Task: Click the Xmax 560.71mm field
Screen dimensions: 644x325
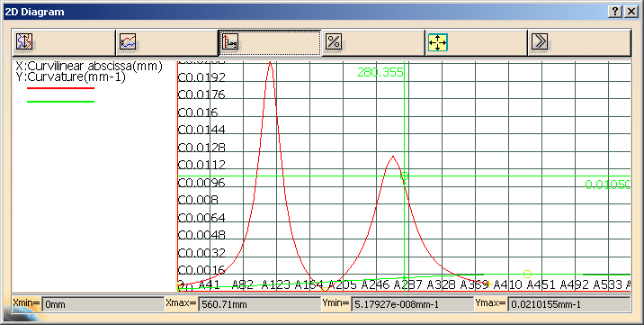Action: (x=260, y=305)
